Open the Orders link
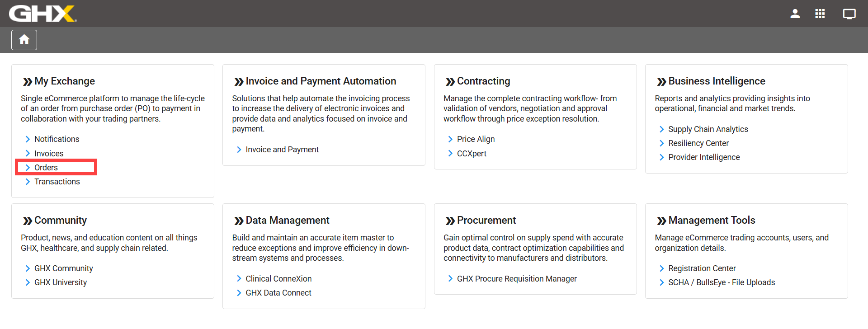This screenshot has height=329, width=868. 46,167
